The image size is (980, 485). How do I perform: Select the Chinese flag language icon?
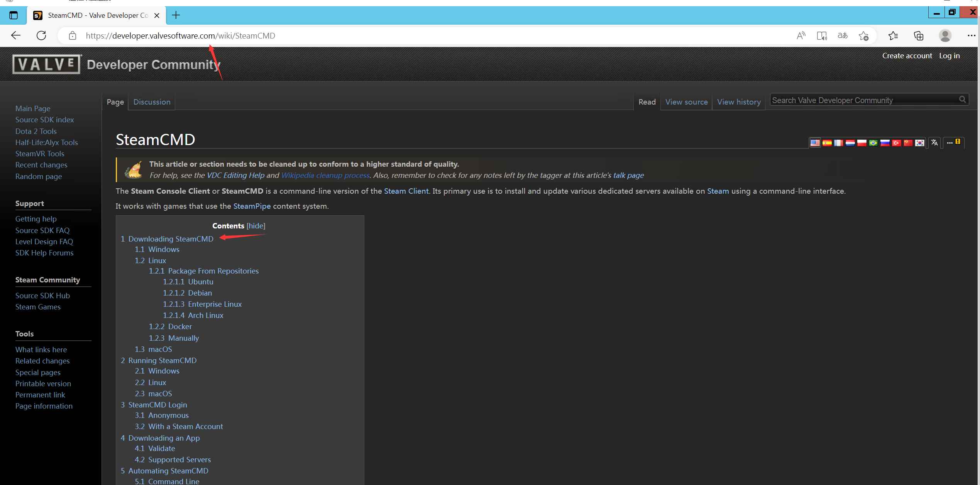(x=908, y=143)
